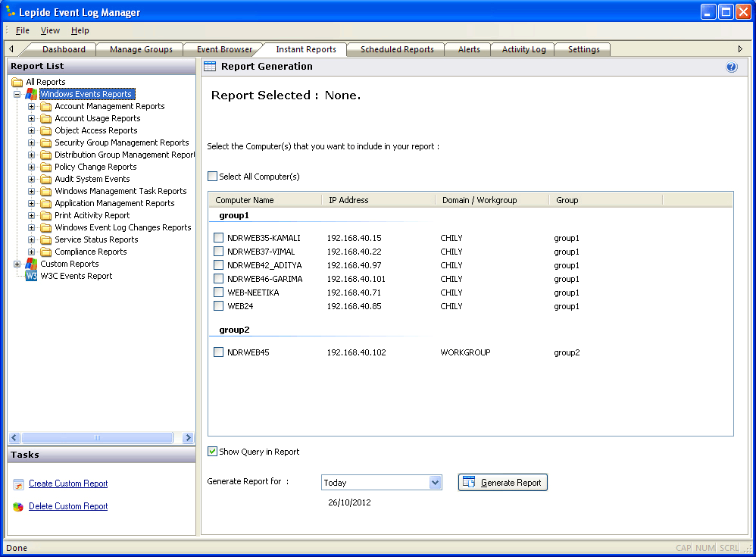Screen dimensions: 756x557
Task: Expand Account Management Reports node
Action: [x=31, y=106]
